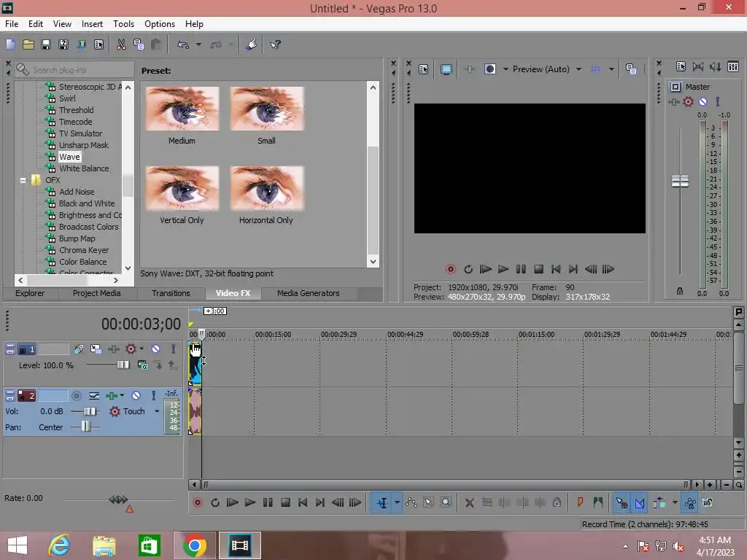Viewport: 747px width, 560px height.
Task: Solo audio track 2
Action: pos(153,396)
